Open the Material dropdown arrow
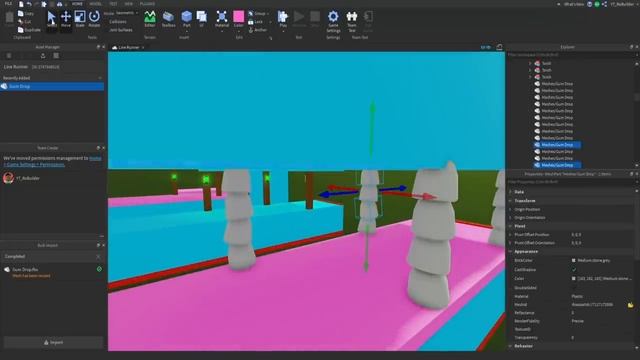640x360 pixels. (x=222, y=31)
